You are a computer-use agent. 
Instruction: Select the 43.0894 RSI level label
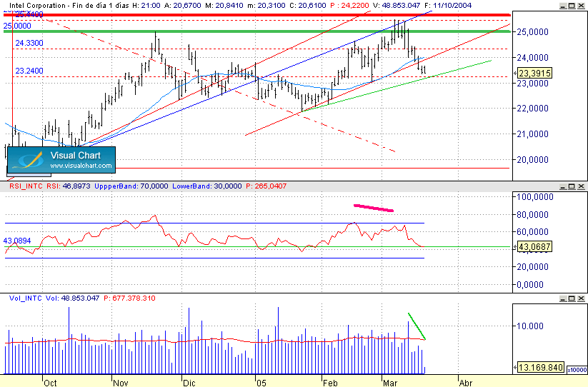click(x=17, y=241)
